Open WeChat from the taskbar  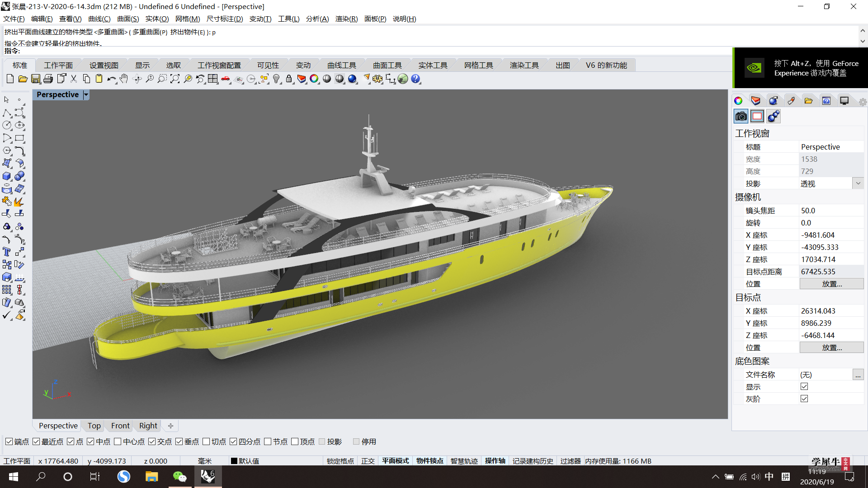(179, 477)
